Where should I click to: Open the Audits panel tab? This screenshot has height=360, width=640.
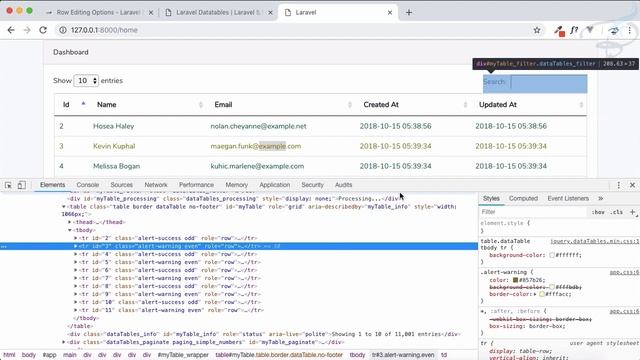[x=344, y=185]
